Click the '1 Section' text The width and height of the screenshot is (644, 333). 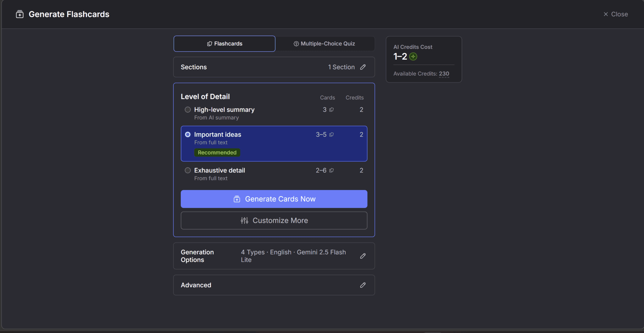point(341,67)
